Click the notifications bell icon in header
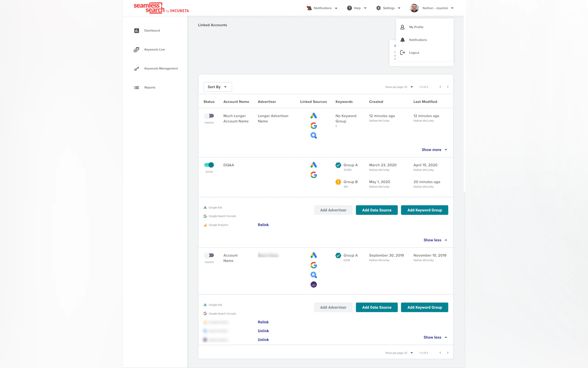Viewport: 588px width, 368px height. coord(309,8)
